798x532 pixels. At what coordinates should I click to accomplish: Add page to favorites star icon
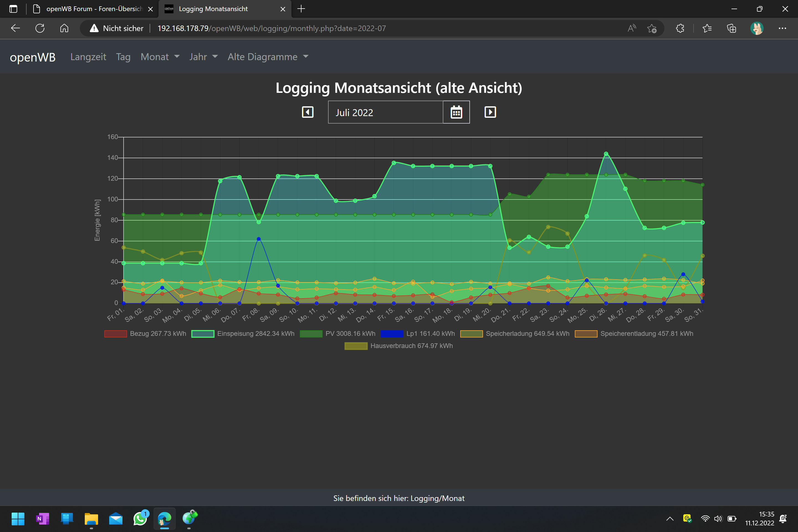point(651,28)
